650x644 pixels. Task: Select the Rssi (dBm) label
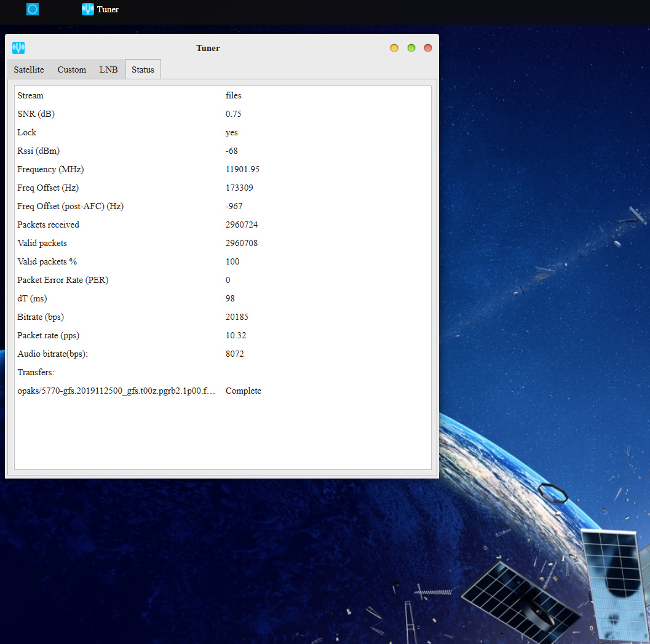(x=39, y=151)
